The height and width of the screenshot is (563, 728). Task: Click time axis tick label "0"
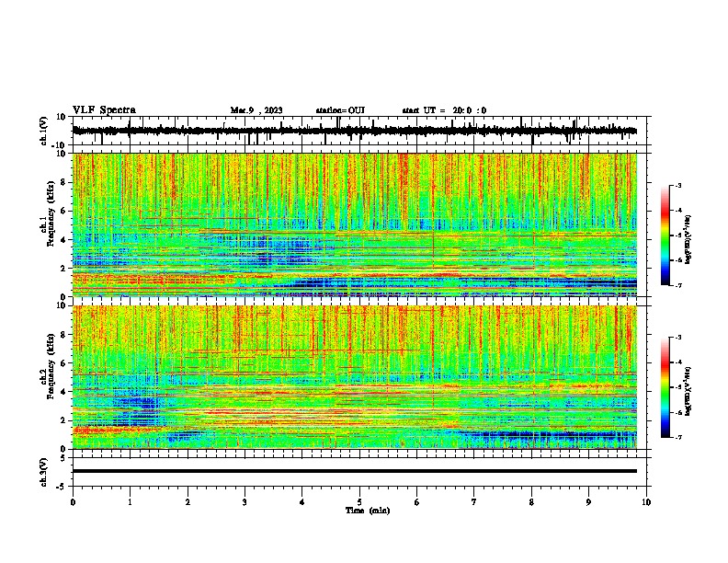pos(73,502)
